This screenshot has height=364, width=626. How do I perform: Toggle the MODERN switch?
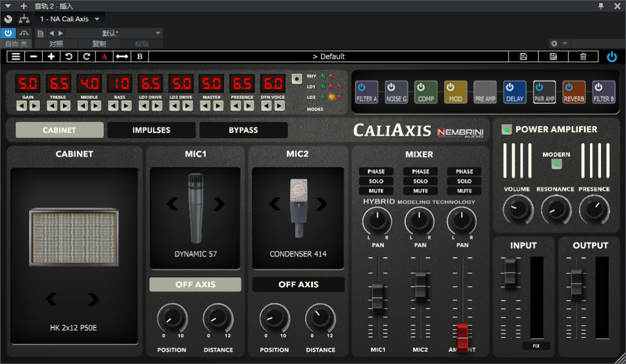pos(556,164)
